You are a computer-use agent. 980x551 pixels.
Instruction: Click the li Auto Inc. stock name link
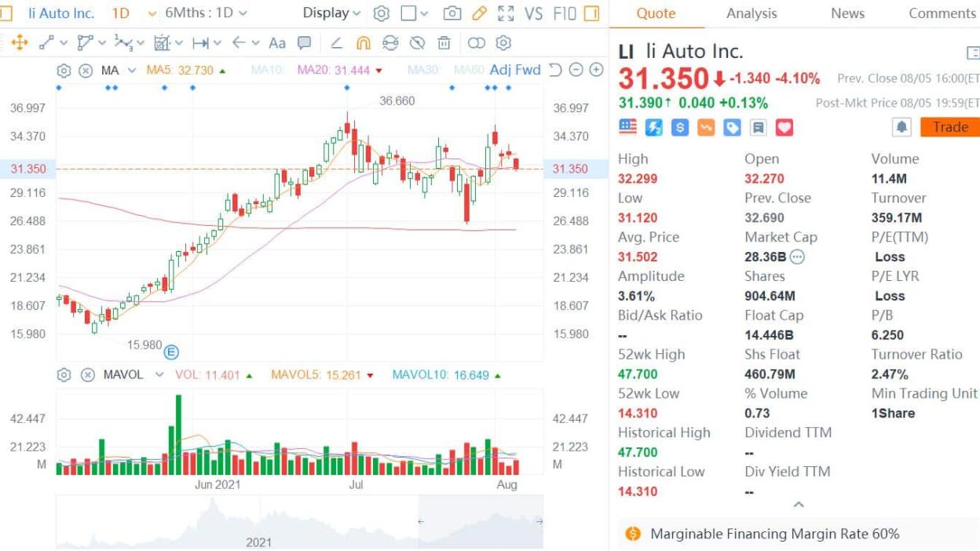click(61, 13)
